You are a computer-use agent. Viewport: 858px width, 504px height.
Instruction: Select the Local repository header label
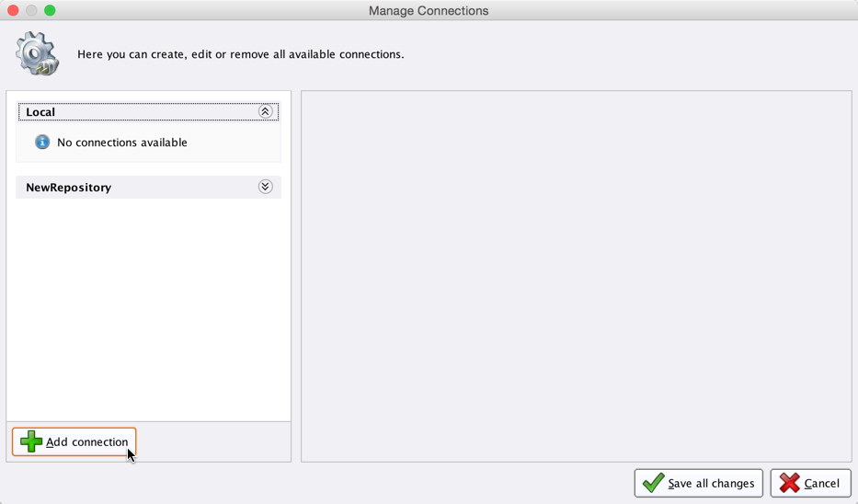point(40,112)
